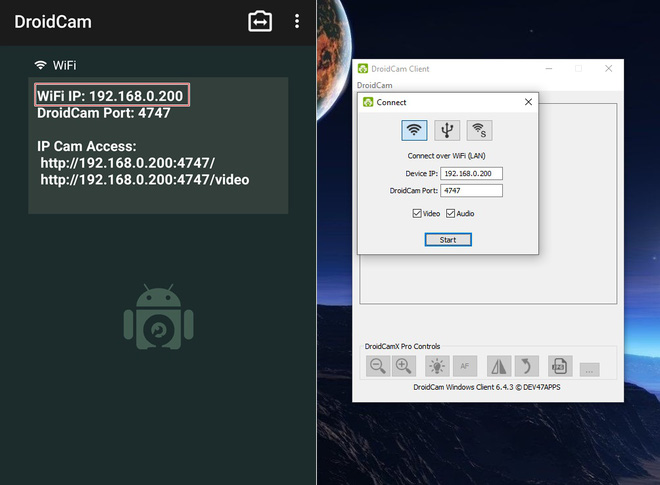Close the Connect dialog

[528, 102]
